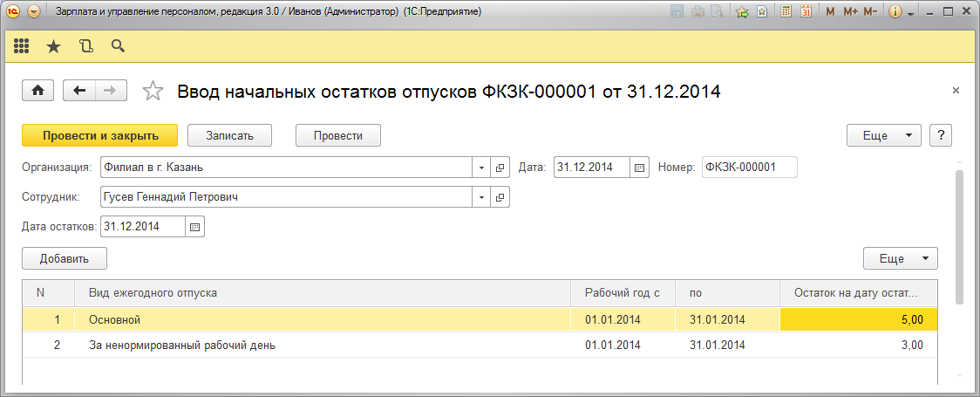Click the M+ memory add button
The image size is (980, 397).
tap(850, 12)
